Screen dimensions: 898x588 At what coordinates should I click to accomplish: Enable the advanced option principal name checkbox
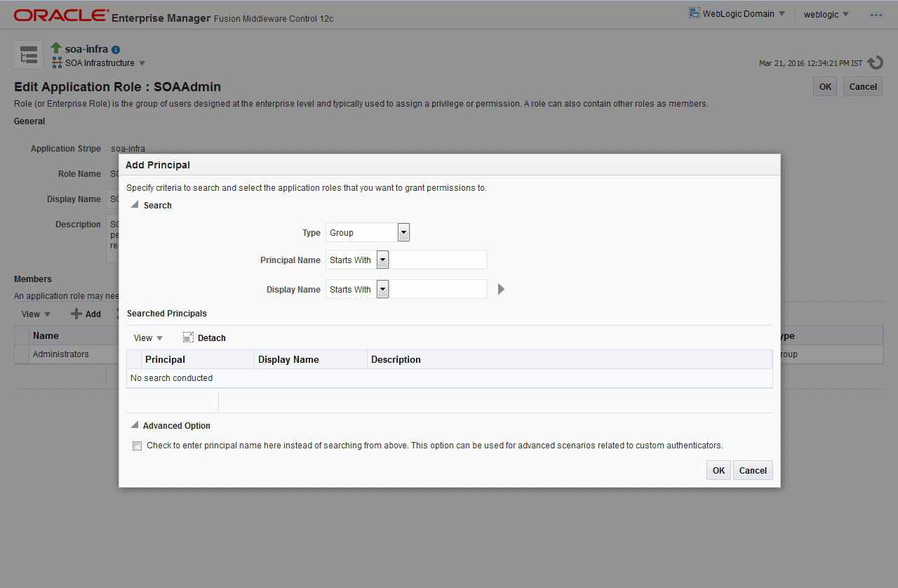click(138, 446)
